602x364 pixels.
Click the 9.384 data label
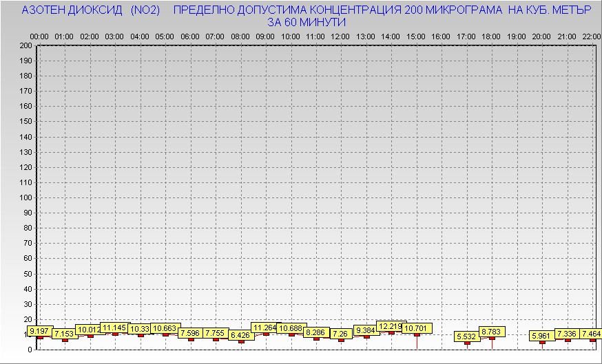point(366,331)
